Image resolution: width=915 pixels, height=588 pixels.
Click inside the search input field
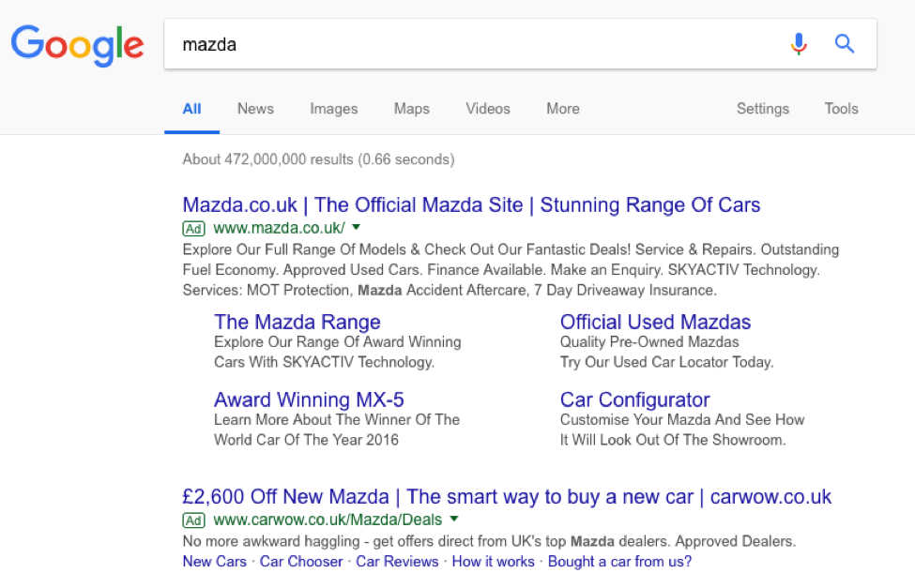(x=422, y=43)
